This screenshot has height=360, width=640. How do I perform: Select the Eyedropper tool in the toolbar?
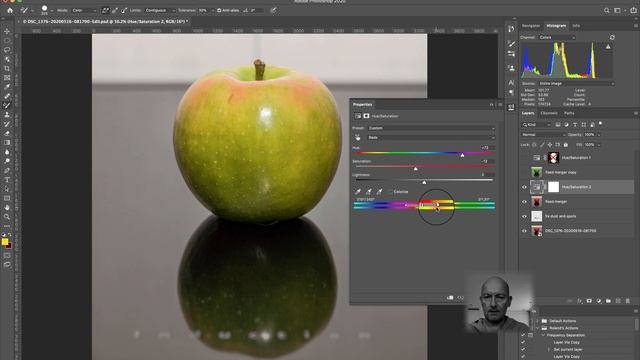tap(7, 87)
